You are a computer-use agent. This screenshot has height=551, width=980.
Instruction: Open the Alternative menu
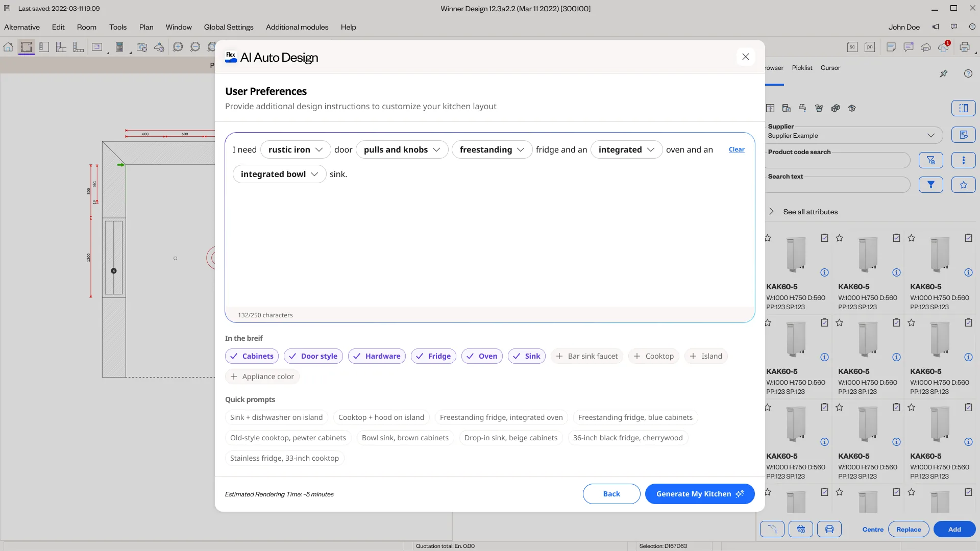click(22, 27)
